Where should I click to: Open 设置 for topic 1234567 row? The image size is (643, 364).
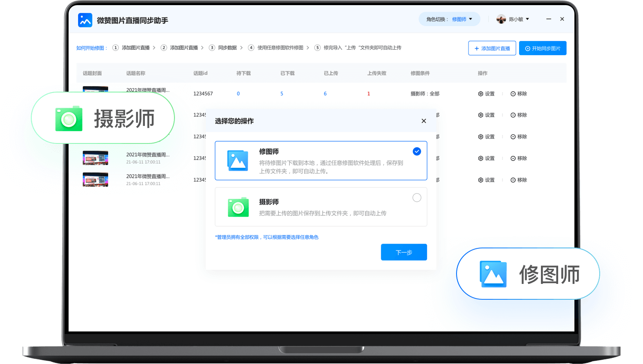(x=486, y=94)
